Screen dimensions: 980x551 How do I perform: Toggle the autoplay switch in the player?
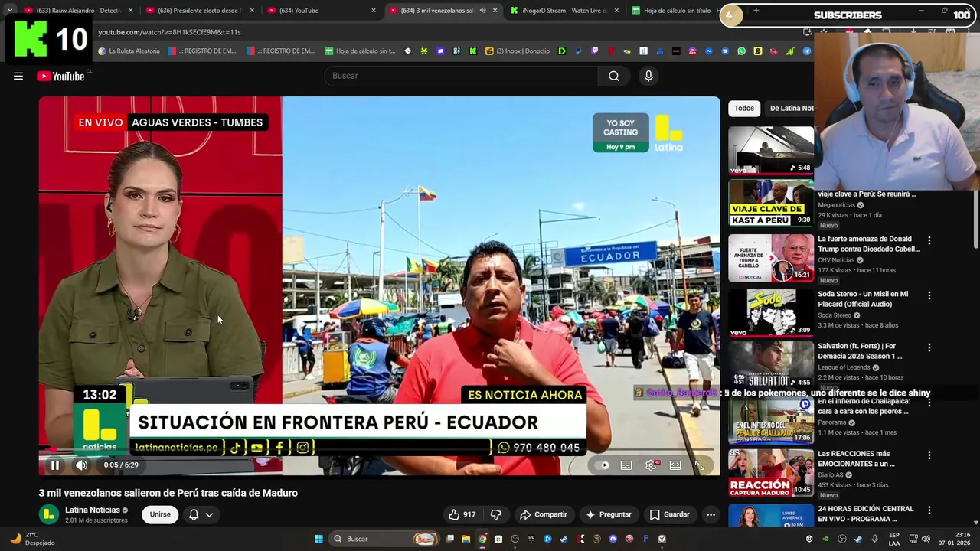602,465
